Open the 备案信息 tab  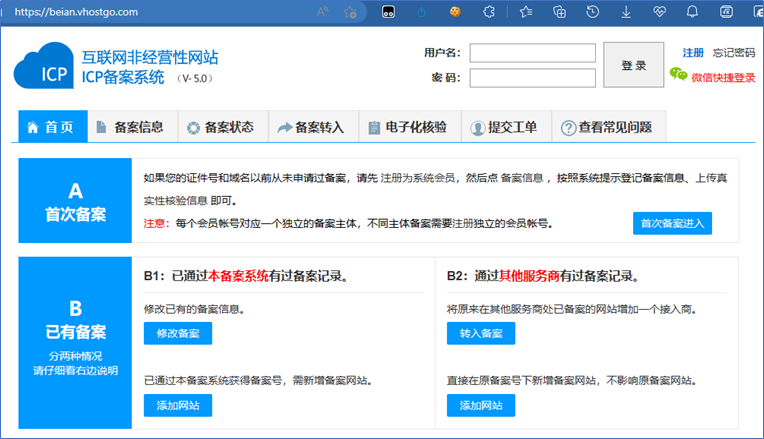(x=129, y=127)
